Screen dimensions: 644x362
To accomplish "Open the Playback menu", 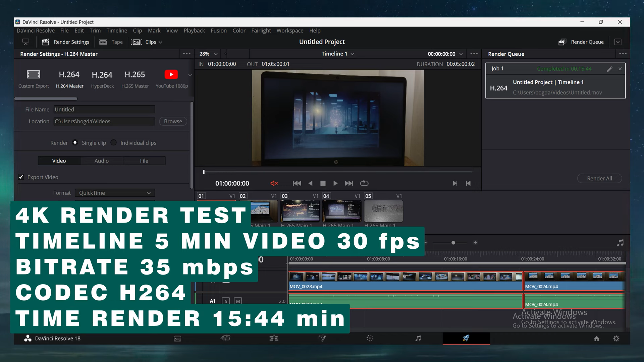I will pos(194,31).
